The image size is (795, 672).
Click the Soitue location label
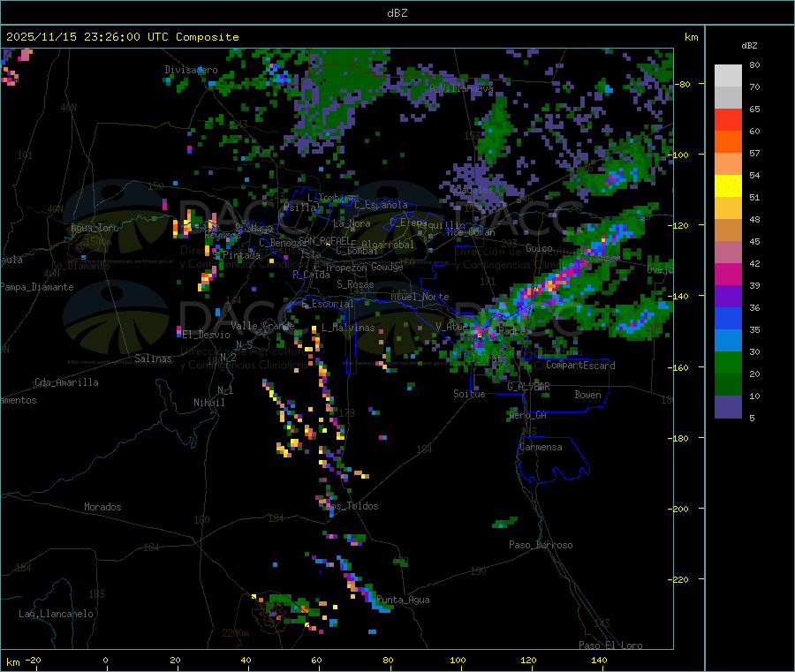(x=469, y=394)
